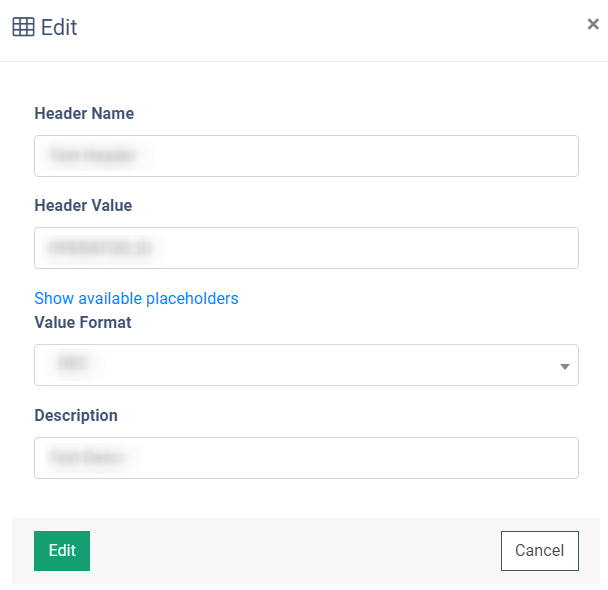This screenshot has height=590, width=608.
Task: Click the blurred text in Description field
Action: click(87, 458)
